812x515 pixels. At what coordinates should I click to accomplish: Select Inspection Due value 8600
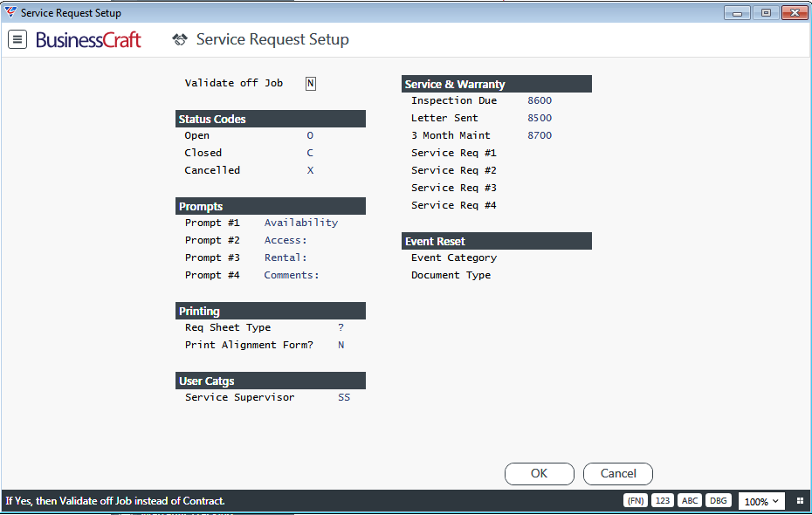[540, 101]
